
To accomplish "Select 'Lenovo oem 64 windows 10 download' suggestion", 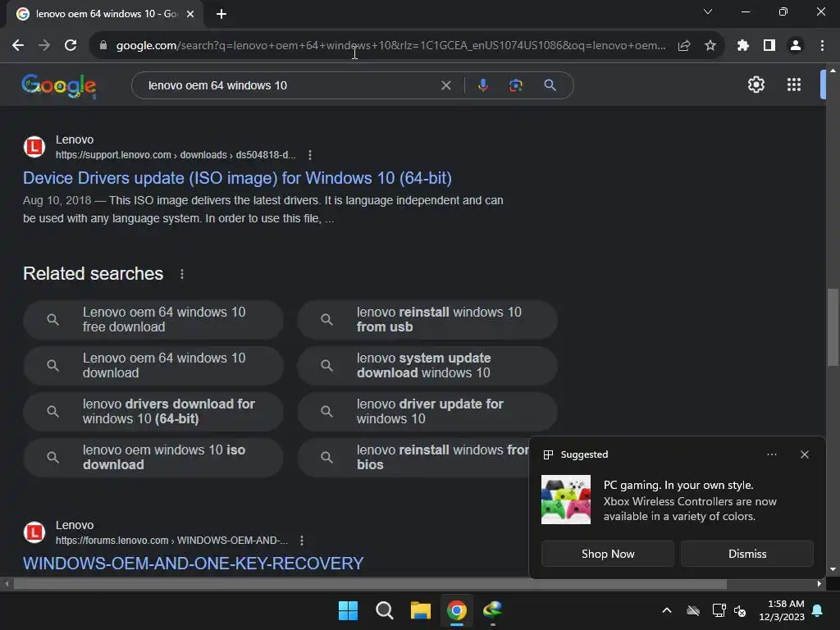I will [x=153, y=365].
